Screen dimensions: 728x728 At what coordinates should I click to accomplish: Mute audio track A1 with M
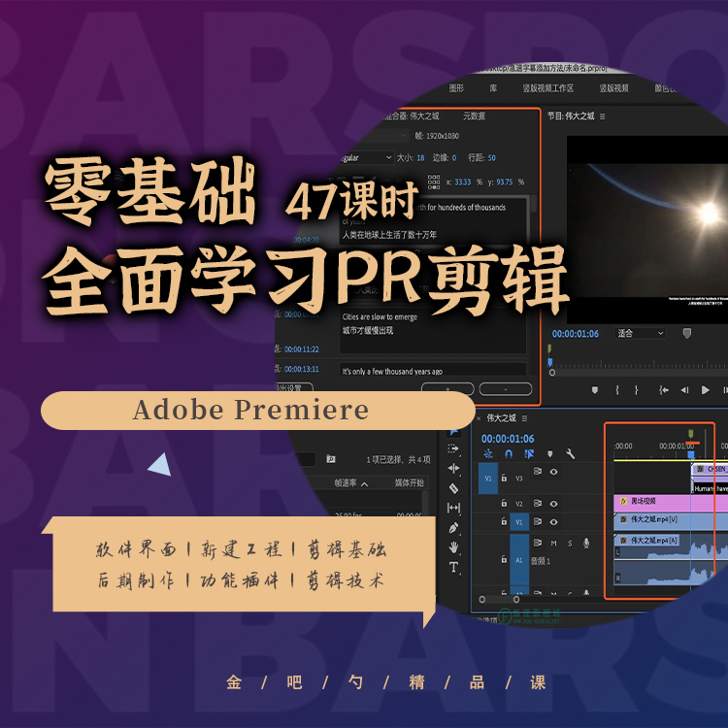(x=554, y=543)
